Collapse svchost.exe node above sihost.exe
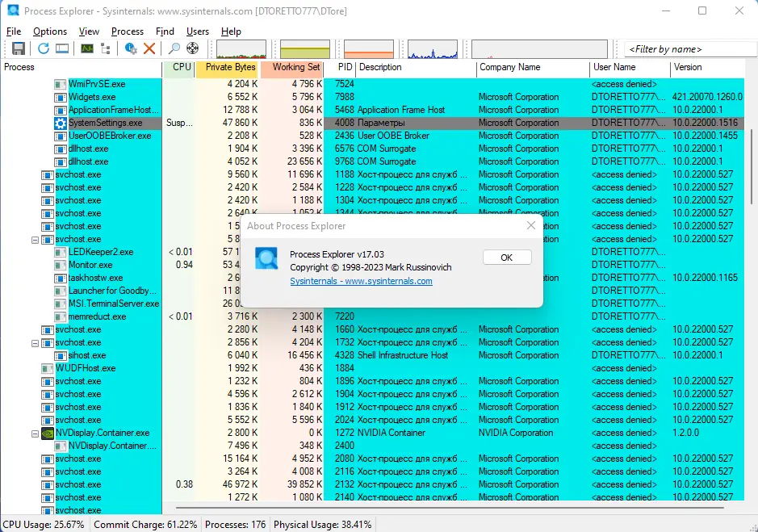This screenshot has height=532, width=758. coord(35,343)
